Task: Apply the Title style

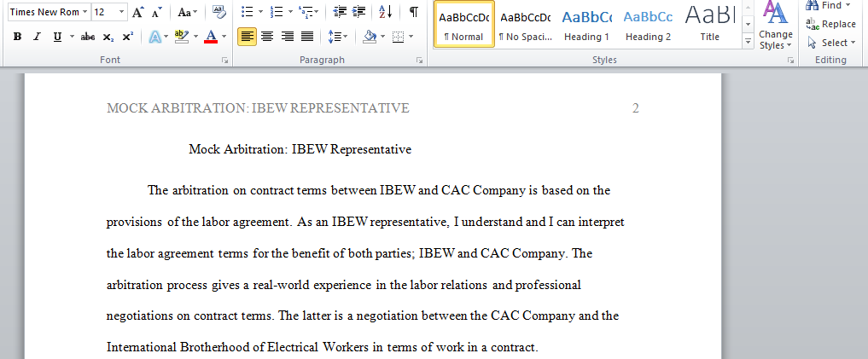Action: click(x=710, y=25)
